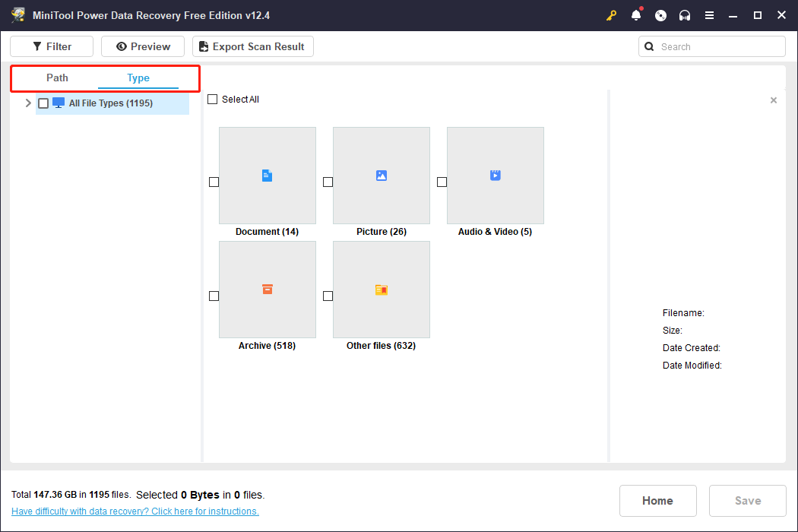Open the bell notifications icon

point(636,15)
